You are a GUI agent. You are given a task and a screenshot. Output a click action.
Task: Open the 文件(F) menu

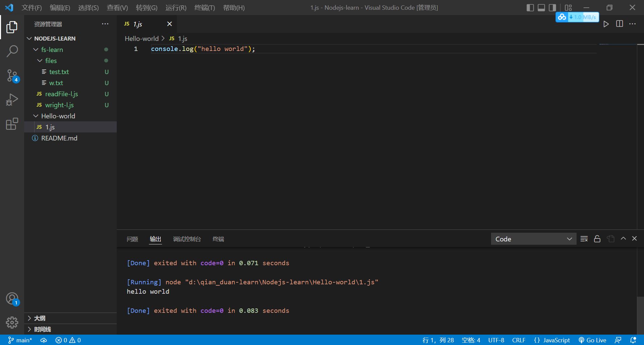tap(32, 7)
